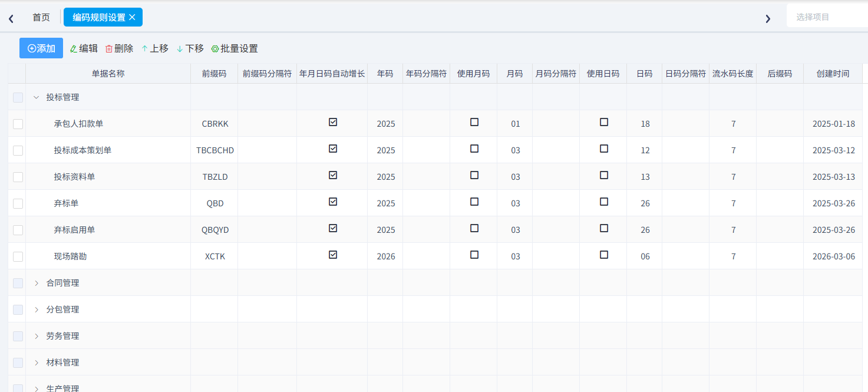Toggle 年月日码自动增长 for 承包人扣款单

tap(333, 122)
